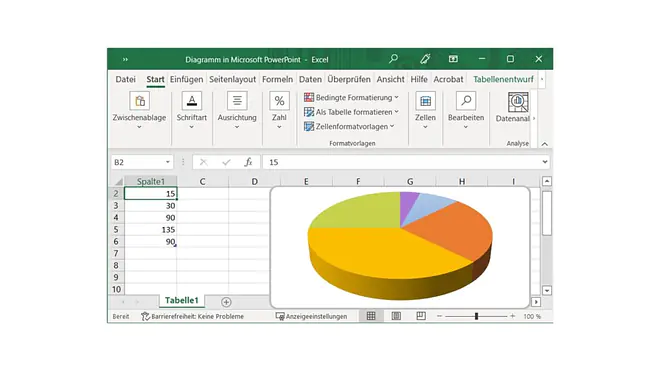Select cell containing 30
The image size is (660, 371).
151,206
